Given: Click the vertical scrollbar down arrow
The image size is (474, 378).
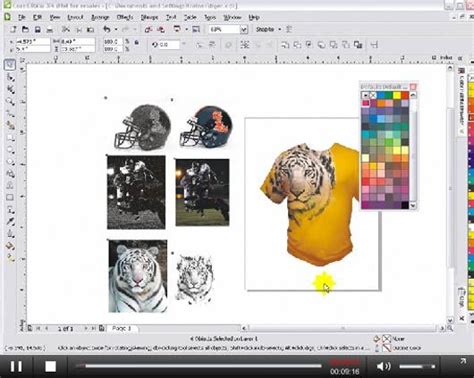Looking at the screenshot, I should [450, 320].
